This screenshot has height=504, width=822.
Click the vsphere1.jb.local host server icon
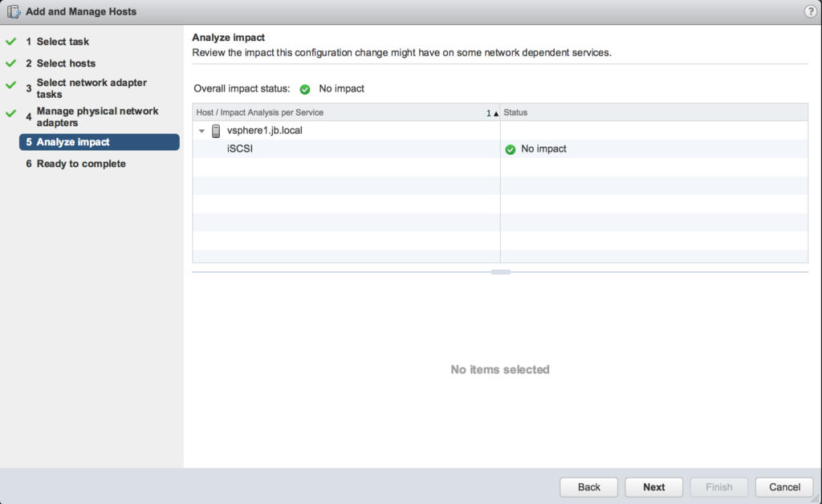pyautogui.click(x=215, y=131)
